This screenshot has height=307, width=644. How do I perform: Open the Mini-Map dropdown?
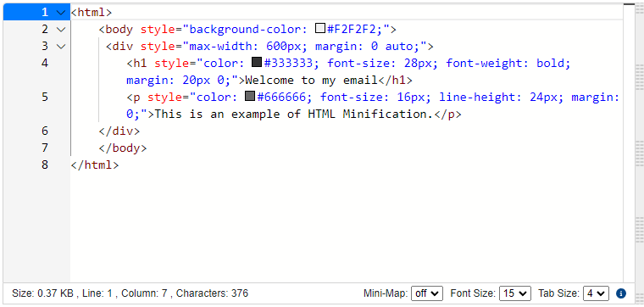427,293
